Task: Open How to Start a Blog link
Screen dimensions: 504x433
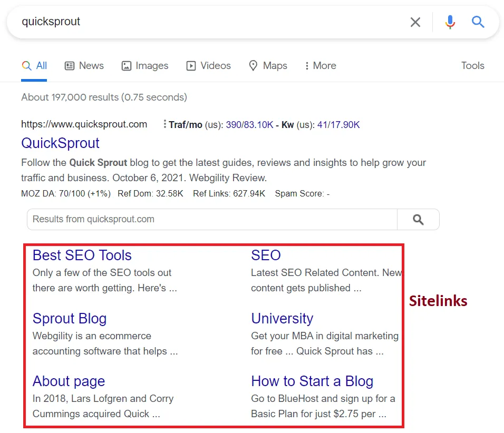Action: pos(312,381)
